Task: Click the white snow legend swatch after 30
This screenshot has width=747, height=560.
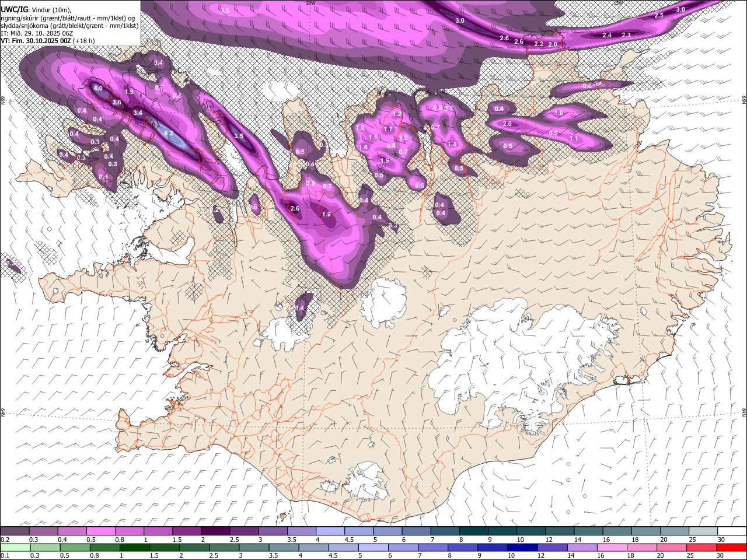Action: point(732,531)
